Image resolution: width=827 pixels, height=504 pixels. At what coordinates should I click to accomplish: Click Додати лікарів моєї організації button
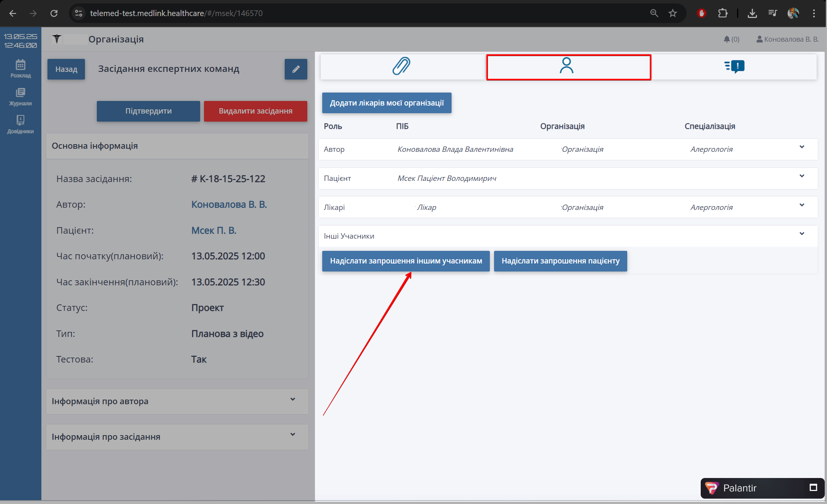(387, 103)
